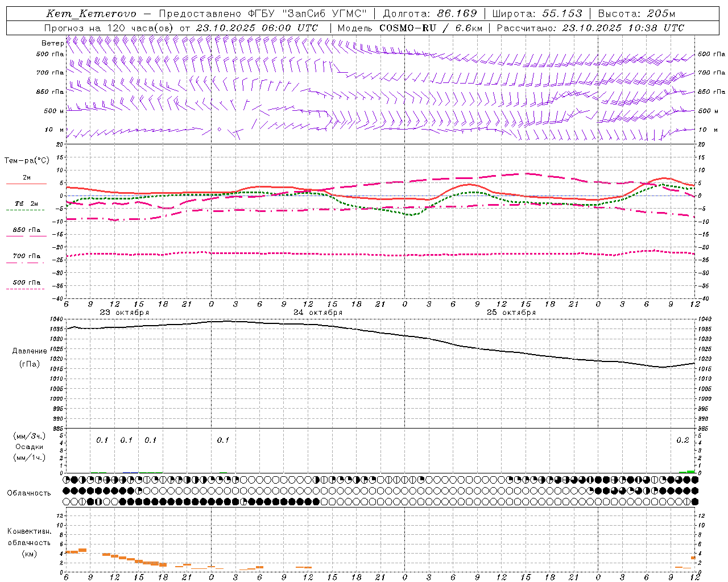Click the Модель COSMO-RU / 6.6км label
The image size is (728, 582).
coord(409,28)
